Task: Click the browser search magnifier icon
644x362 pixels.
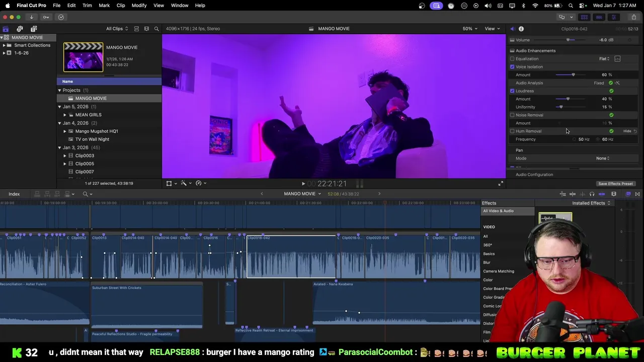Action: (156, 29)
